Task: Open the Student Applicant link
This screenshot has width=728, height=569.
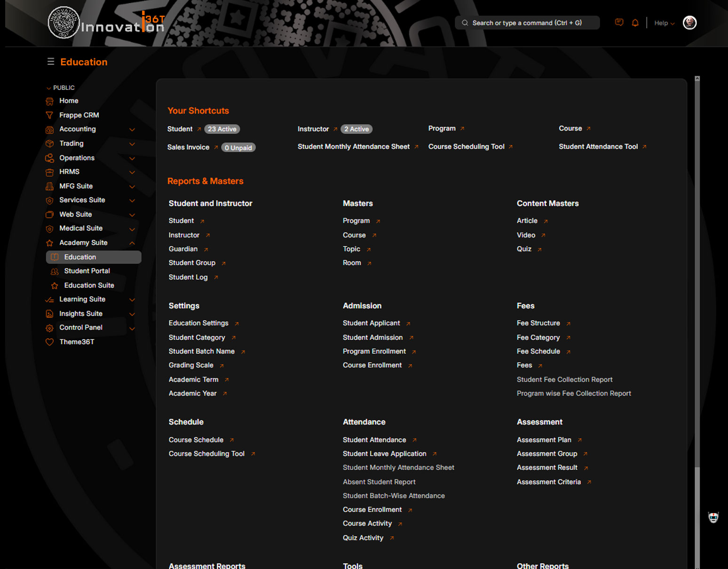Action: coord(371,323)
